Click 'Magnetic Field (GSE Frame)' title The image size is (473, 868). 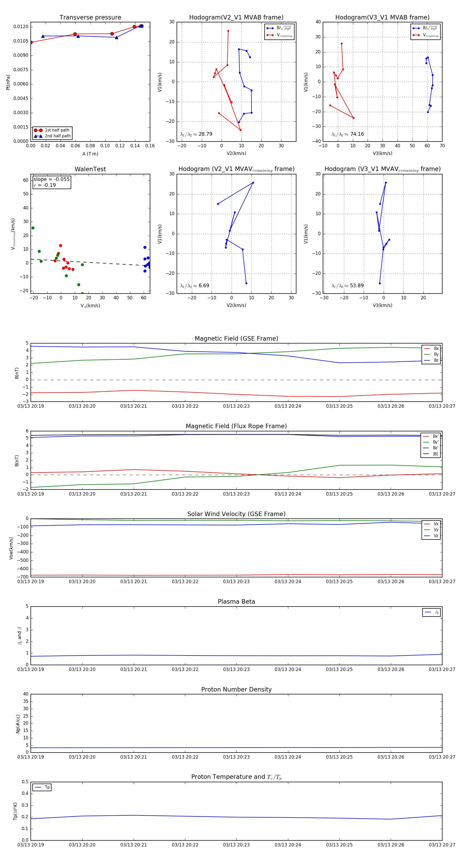tap(236, 339)
